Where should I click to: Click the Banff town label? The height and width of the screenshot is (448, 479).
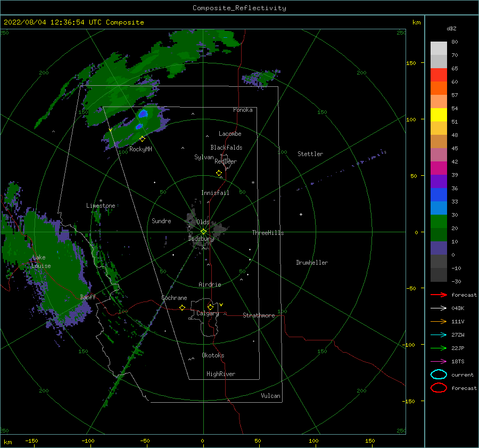click(88, 297)
